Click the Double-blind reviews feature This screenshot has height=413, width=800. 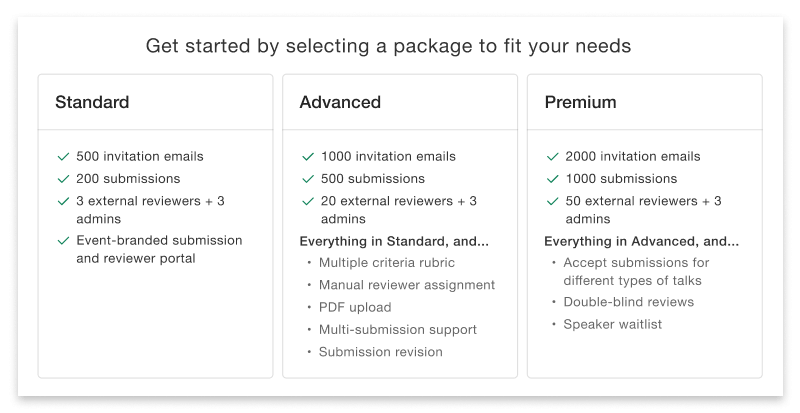pos(628,302)
